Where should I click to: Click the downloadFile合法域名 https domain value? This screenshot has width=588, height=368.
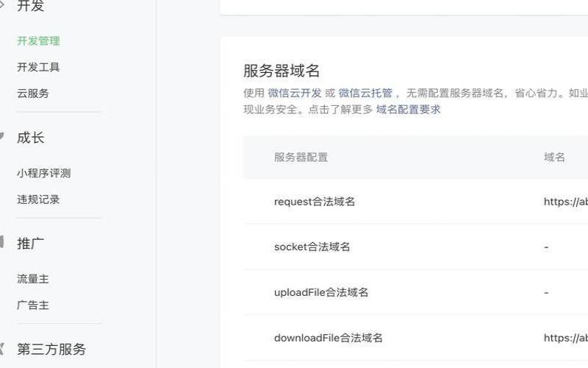(566, 338)
